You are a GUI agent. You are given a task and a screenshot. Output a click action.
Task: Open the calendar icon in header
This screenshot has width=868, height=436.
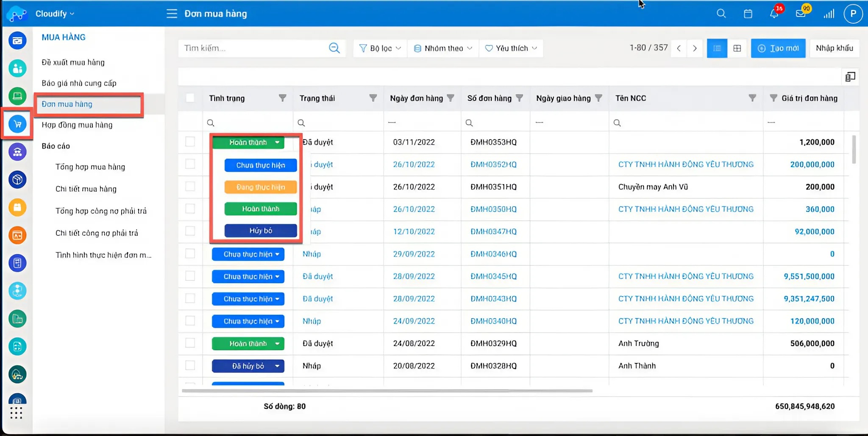(x=748, y=14)
